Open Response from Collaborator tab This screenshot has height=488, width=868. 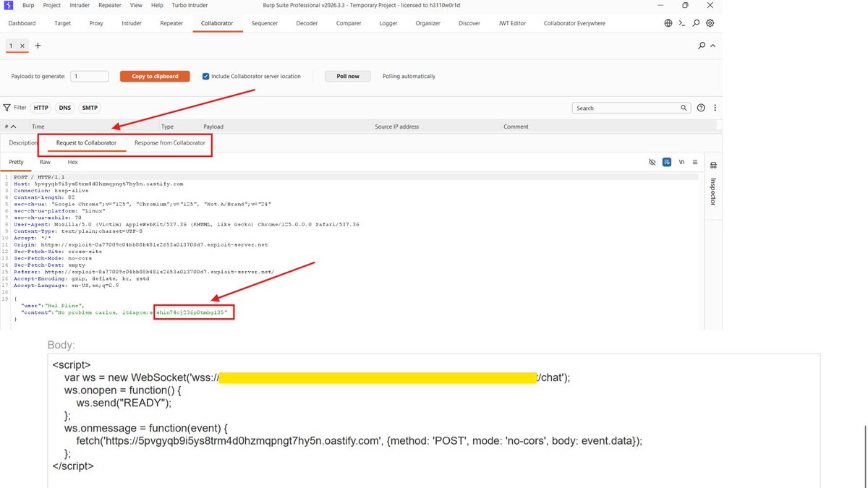coord(170,143)
